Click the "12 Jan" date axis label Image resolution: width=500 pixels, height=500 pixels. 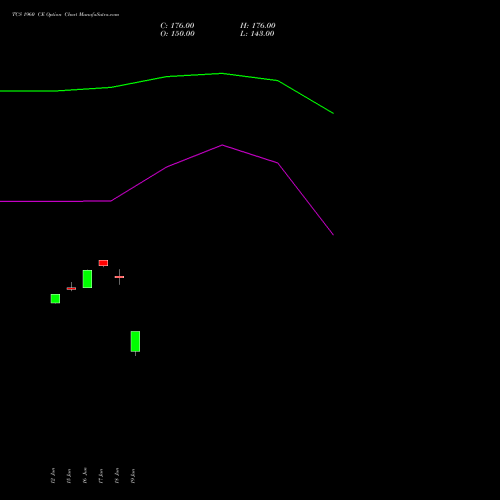pyautogui.click(x=53, y=476)
